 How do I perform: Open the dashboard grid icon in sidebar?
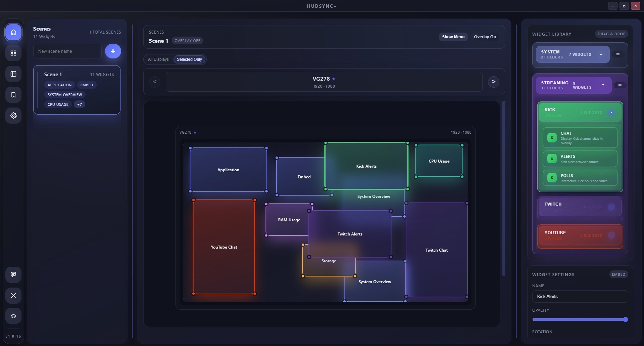pyautogui.click(x=13, y=53)
